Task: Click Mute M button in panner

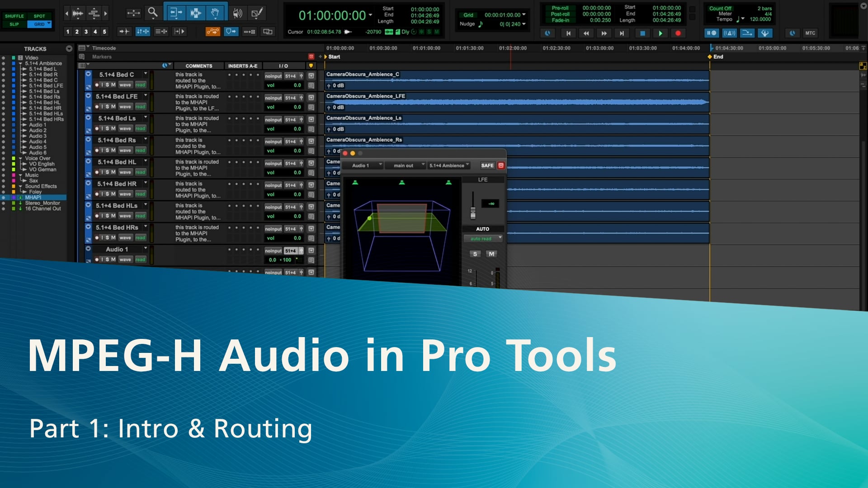Action: click(x=491, y=254)
